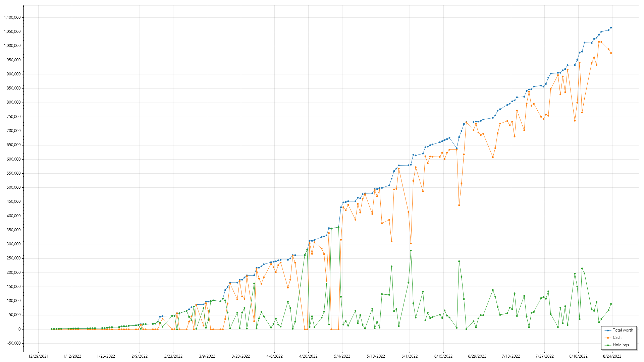Click the 5/4/2022 date label
The image size is (644, 362).
tap(342, 356)
